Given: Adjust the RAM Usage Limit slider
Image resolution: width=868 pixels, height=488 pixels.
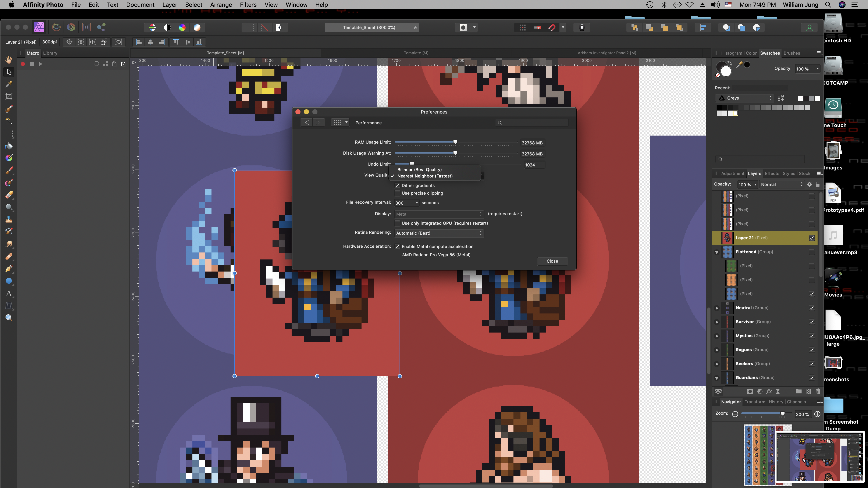Looking at the screenshot, I should tap(455, 142).
